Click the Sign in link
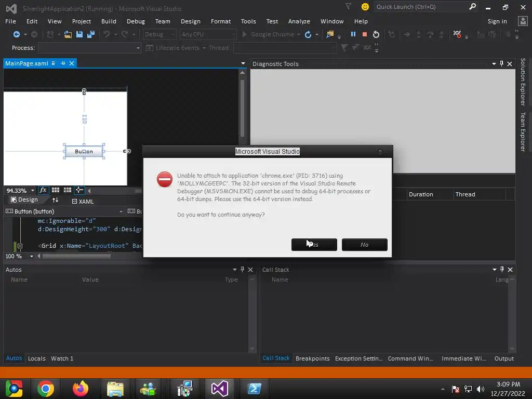This screenshot has height=399, width=532. [497, 21]
